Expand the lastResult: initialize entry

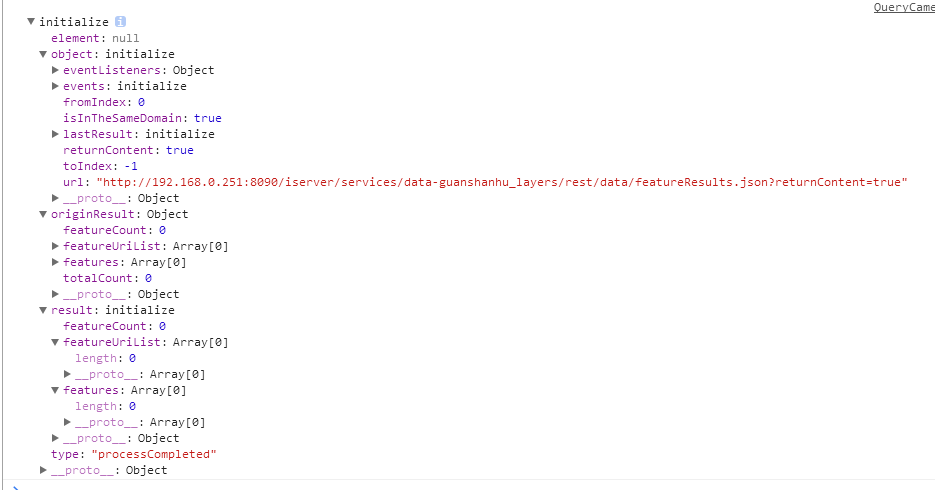(x=55, y=134)
